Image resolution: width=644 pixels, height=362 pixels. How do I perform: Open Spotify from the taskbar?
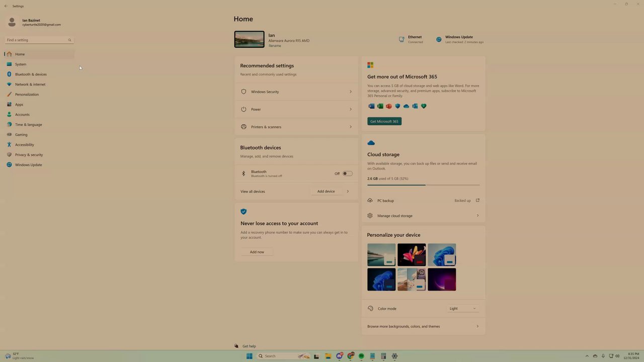[x=361, y=356]
